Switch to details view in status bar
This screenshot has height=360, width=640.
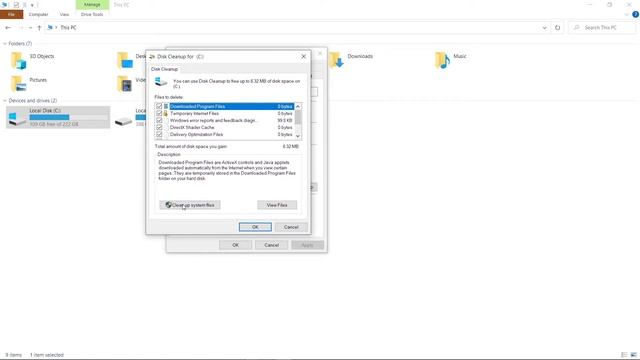point(624,355)
